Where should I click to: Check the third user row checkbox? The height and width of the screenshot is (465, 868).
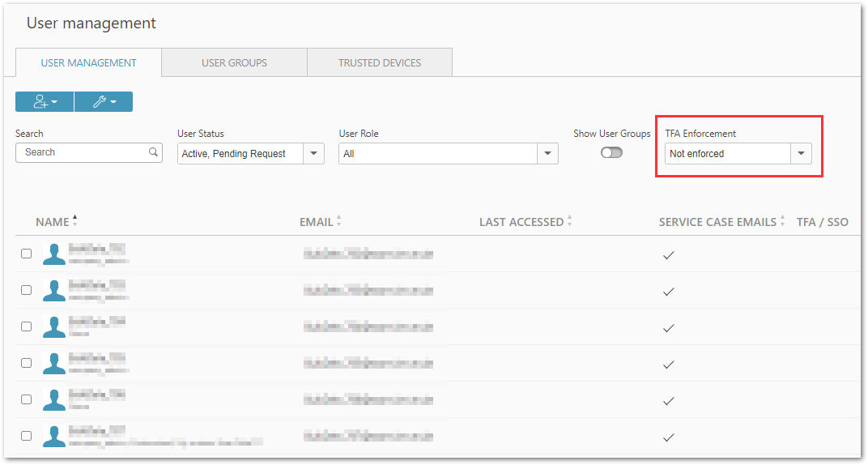pyautogui.click(x=26, y=326)
